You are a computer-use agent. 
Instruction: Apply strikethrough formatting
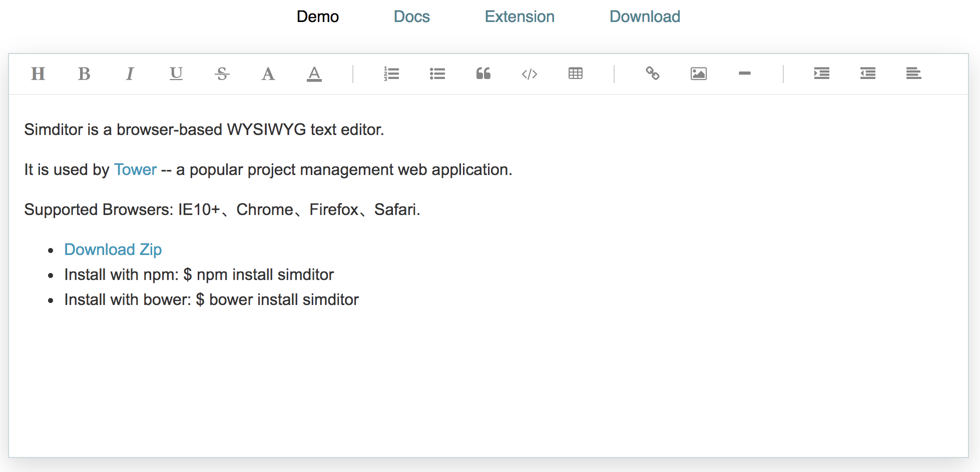[x=222, y=74]
